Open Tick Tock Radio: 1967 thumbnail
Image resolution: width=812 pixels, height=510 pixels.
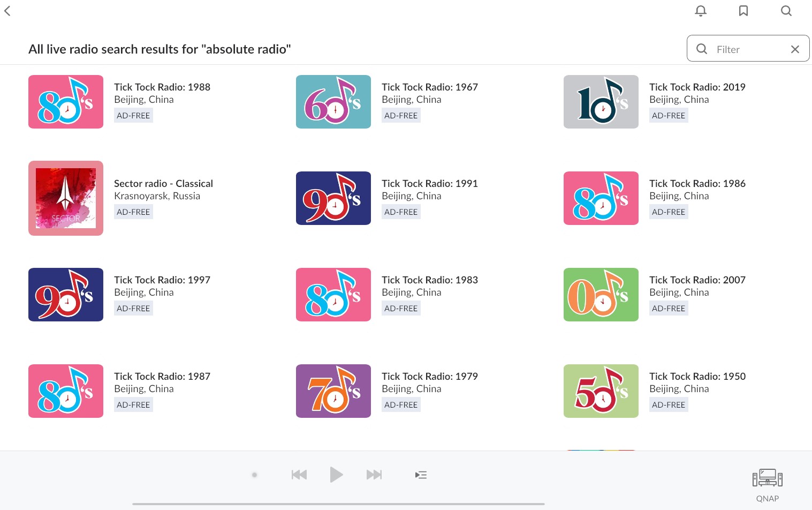[333, 102]
